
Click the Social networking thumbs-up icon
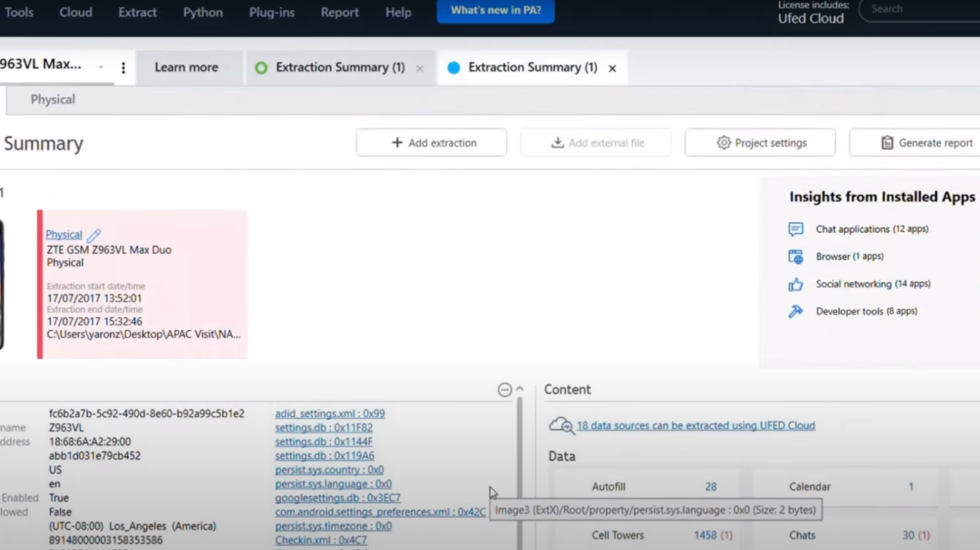[x=795, y=284]
